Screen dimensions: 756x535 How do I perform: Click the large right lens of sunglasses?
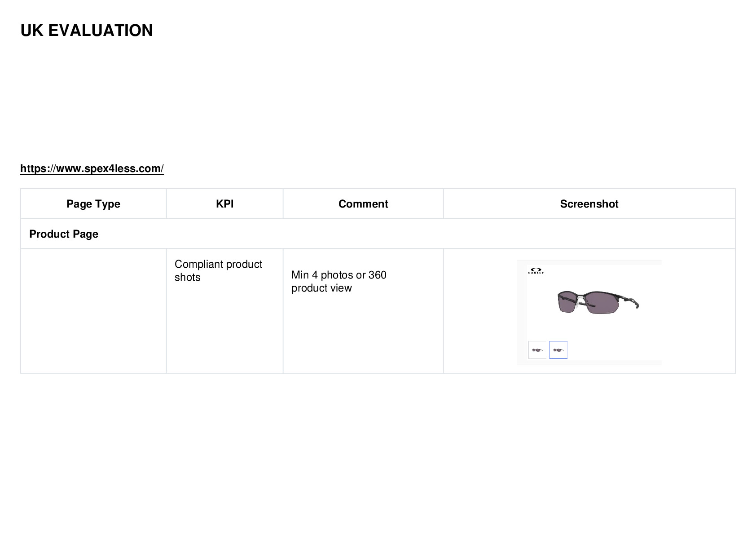pyautogui.click(x=602, y=303)
